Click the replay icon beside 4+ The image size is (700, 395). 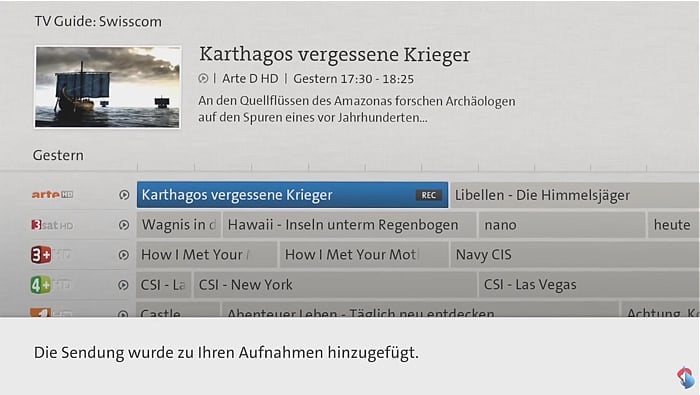click(x=123, y=285)
